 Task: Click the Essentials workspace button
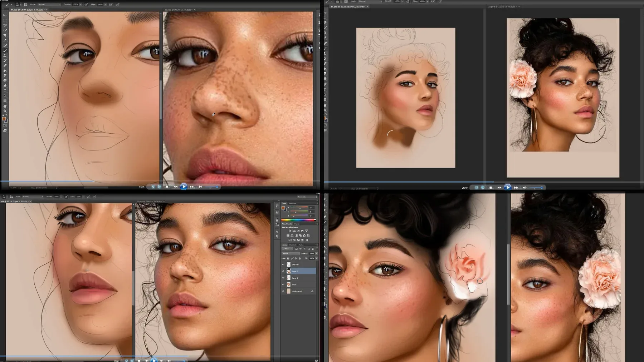coord(307,197)
